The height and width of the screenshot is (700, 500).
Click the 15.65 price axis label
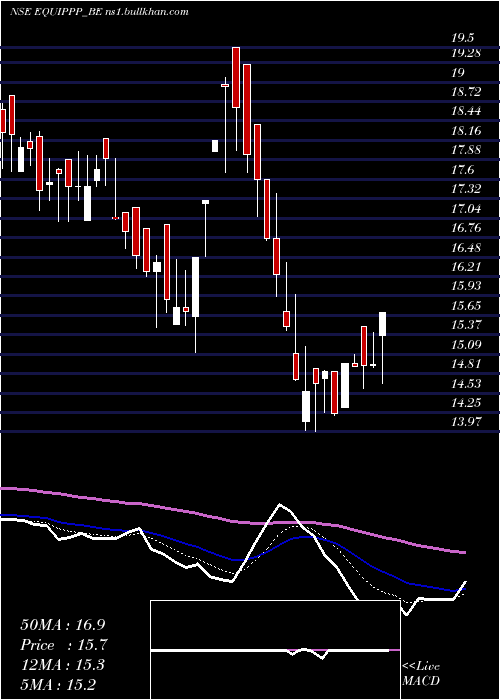pos(466,305)
